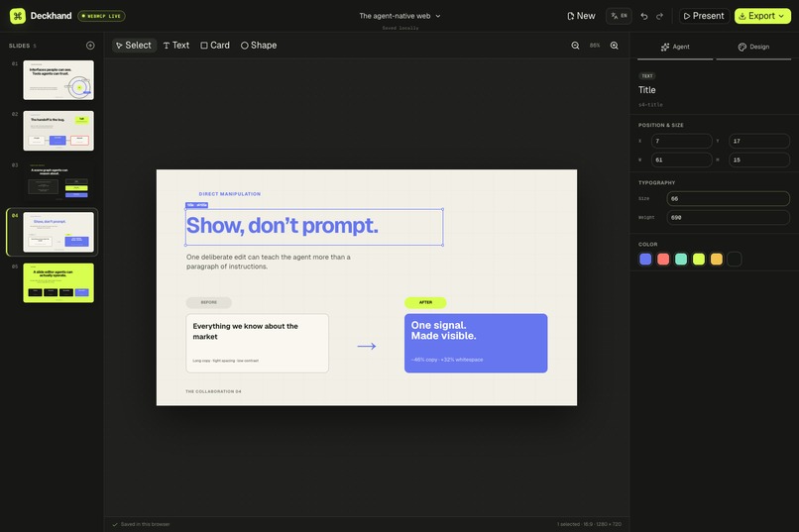Click the 'Saved in this browser' status
Viewport: 799px width, 532px height.
point(141,524)
